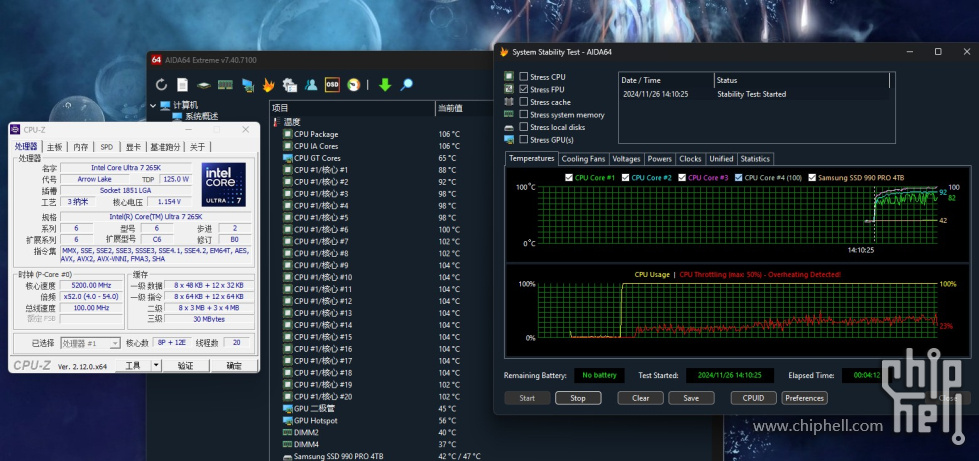
Task: Toggle CPU Core #1 graph checkbox
Action: pyautogui.click(x=569, y=177)
